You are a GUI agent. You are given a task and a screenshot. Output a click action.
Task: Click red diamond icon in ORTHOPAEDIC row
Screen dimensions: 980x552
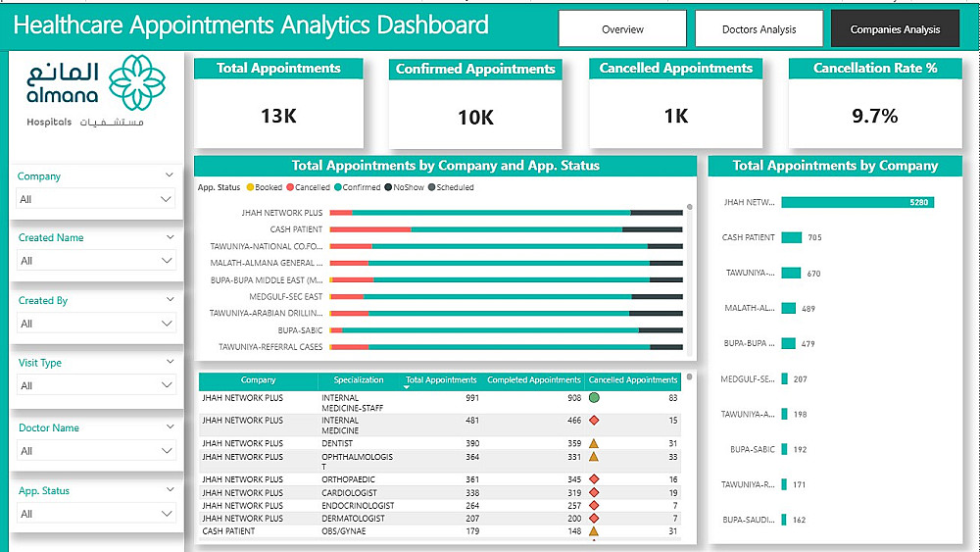click(594, 479)
